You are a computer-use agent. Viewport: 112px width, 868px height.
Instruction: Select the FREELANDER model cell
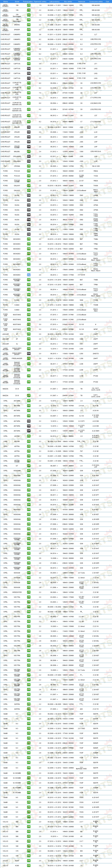click(x=17, y=359)
